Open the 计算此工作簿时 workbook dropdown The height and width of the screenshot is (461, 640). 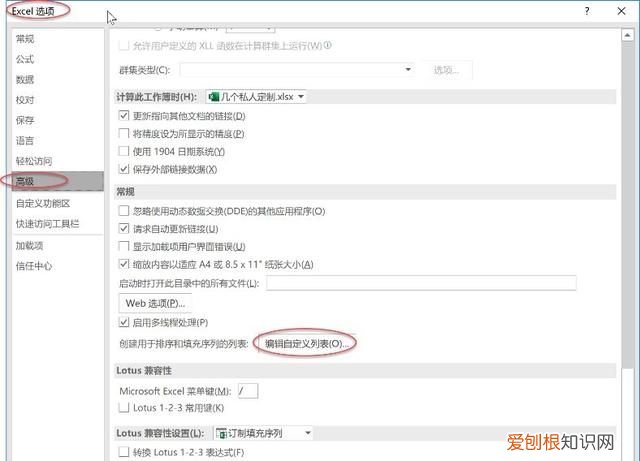pos(256,97)
